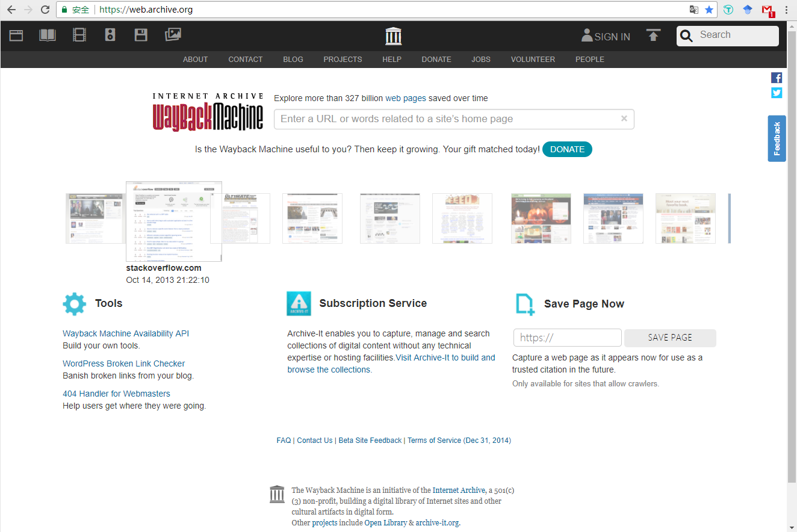Click the https:// Save Page input
The height and width of the screenshot is (532, 797).
(x=568, y=338)
